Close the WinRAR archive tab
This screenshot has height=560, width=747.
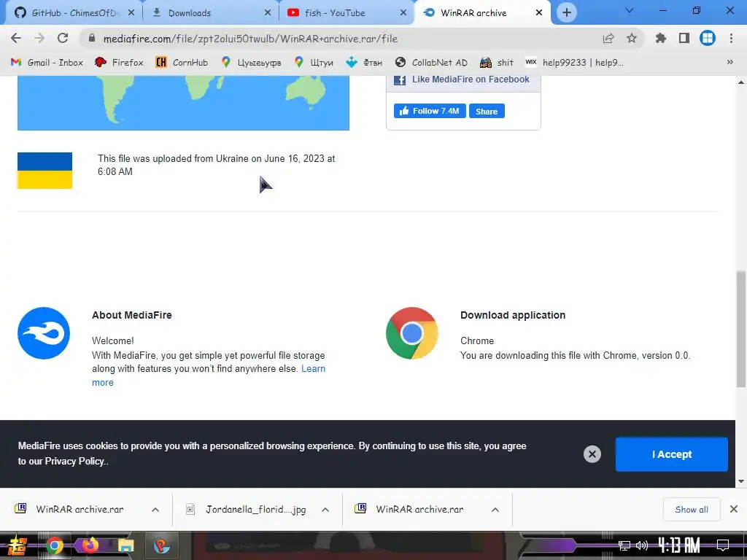pos(539,13)
